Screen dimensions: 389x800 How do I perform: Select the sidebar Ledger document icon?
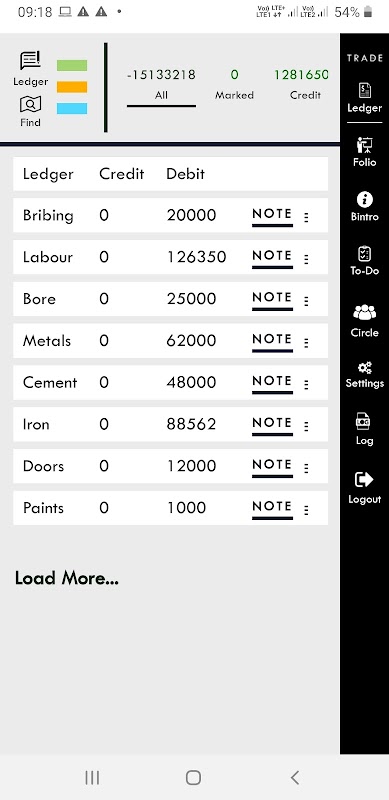(x=364, y=91)
